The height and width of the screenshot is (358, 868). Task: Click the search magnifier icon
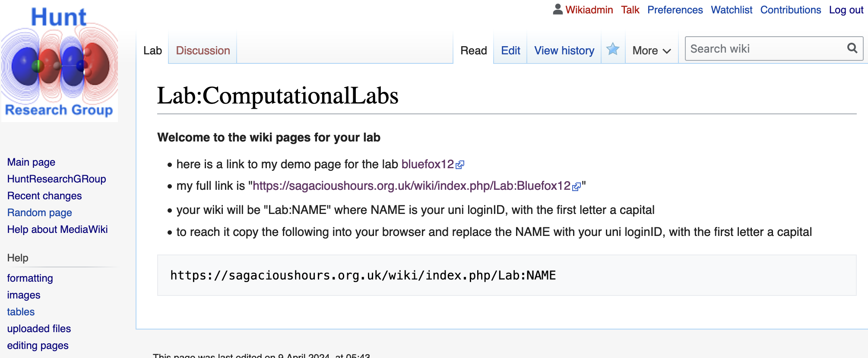click(x=852, y=48)
